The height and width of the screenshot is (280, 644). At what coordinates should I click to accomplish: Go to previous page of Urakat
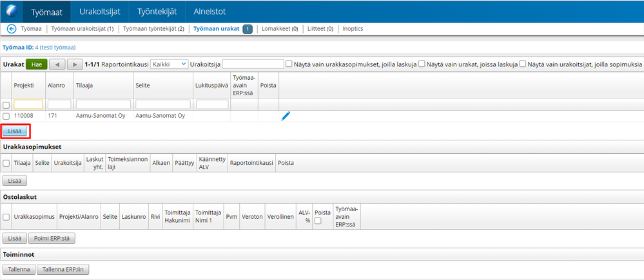tap(57, 64)
